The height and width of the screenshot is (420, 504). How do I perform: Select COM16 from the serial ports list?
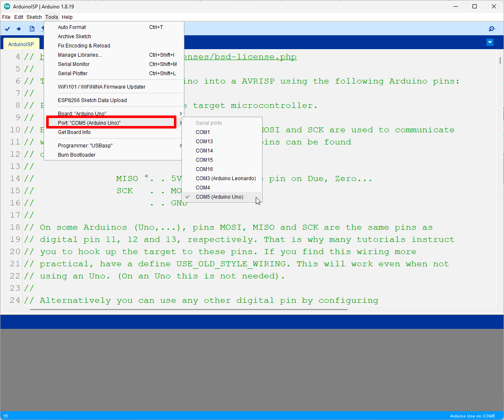click(204, 169)
